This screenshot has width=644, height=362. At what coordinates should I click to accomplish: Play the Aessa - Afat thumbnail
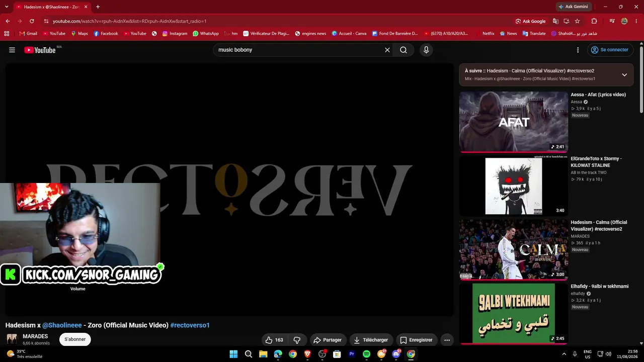[x=514, y=122]
